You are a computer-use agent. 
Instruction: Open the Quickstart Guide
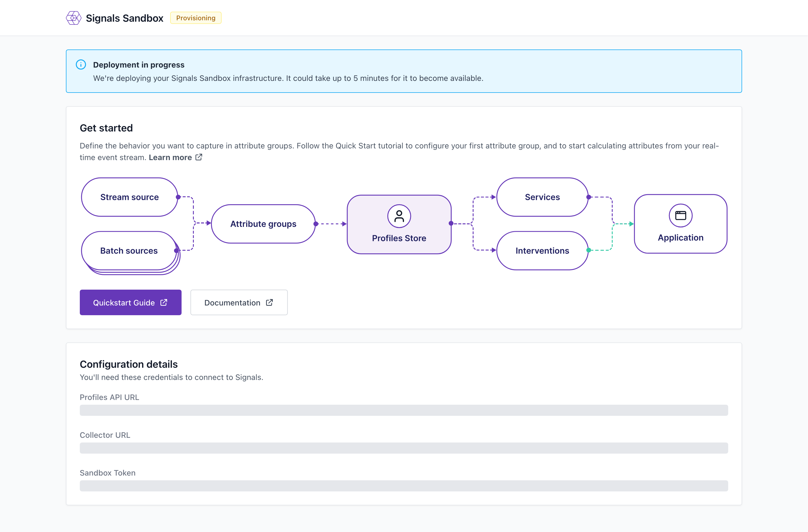130,302
